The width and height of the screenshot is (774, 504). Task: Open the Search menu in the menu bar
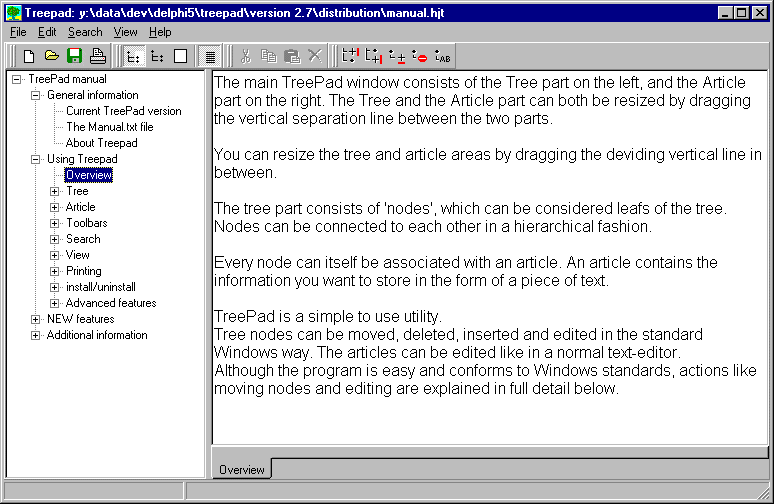85,32
